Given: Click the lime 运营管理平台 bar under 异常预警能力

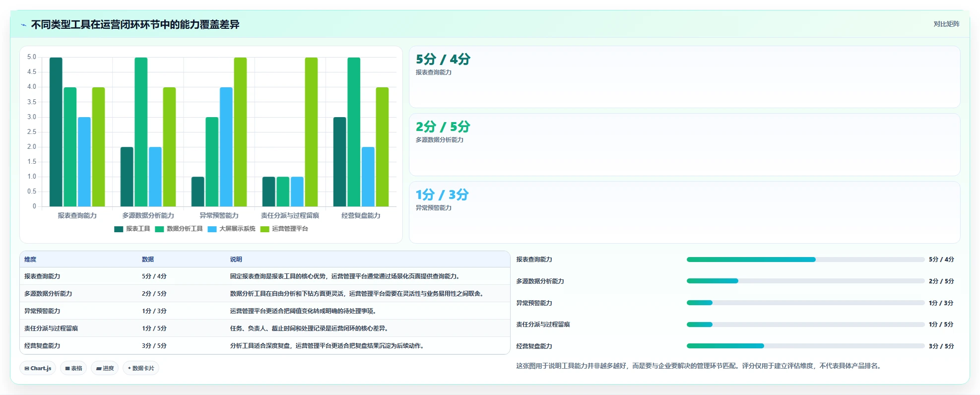Looking at the screenshot, I should (240, 132).
